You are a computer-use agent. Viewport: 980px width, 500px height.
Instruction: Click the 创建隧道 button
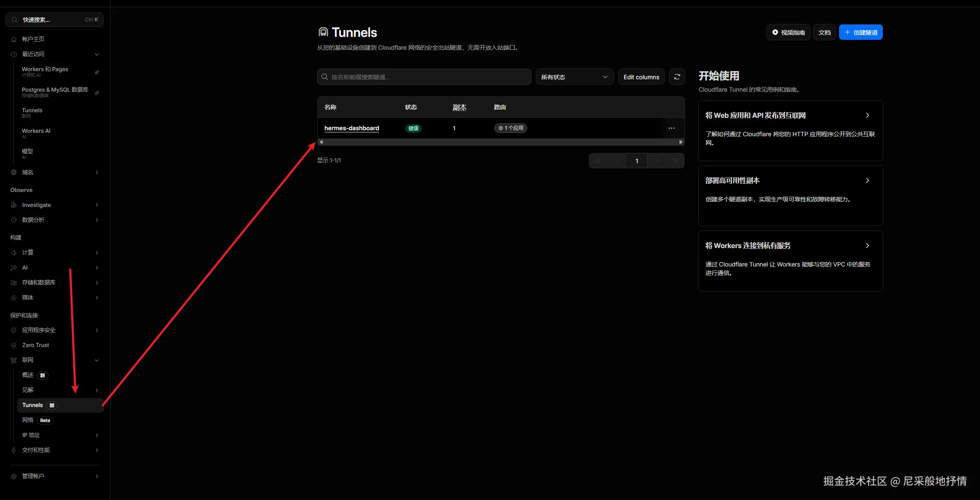tap(861, 32)
